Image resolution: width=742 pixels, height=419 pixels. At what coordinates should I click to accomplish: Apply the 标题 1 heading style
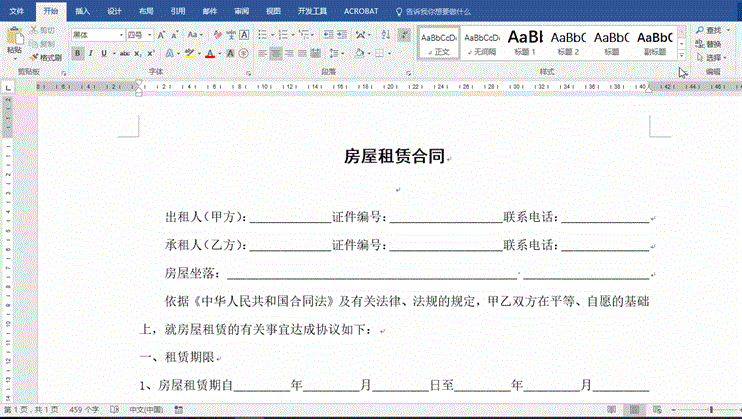coord(525,40)
